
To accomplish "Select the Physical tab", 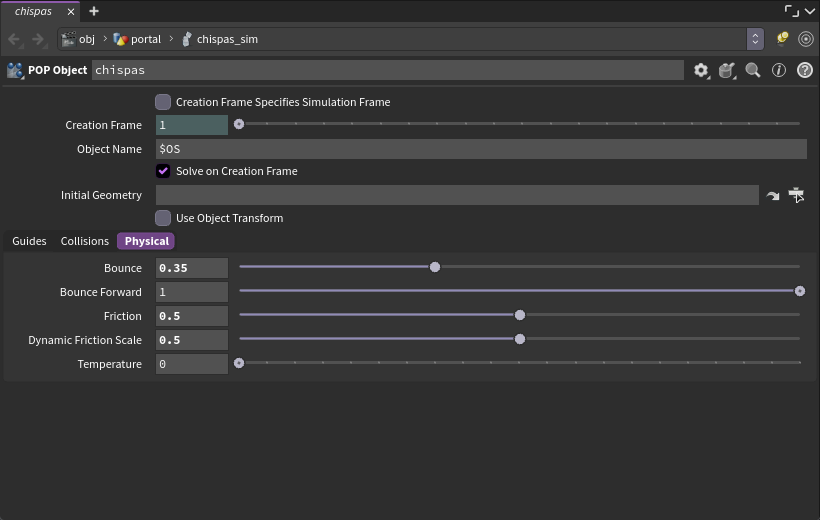I will pos(146,241).
